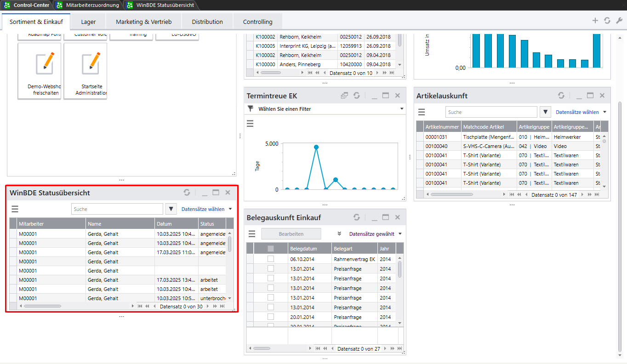Expand the Wählen Sie einen Filter dropdown
Screen dimensions: 627x364
tap(402, 109)
